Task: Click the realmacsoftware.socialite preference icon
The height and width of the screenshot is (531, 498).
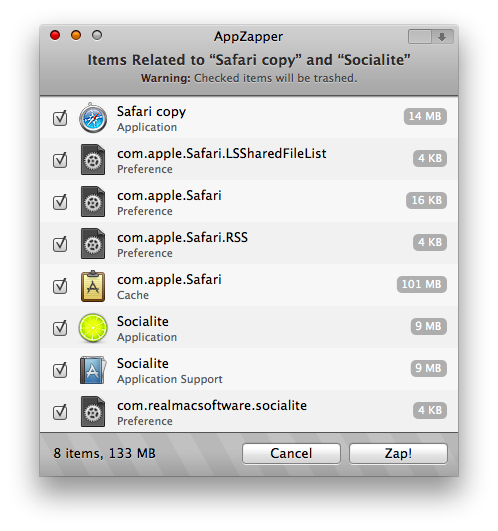Action: [93, 411]
